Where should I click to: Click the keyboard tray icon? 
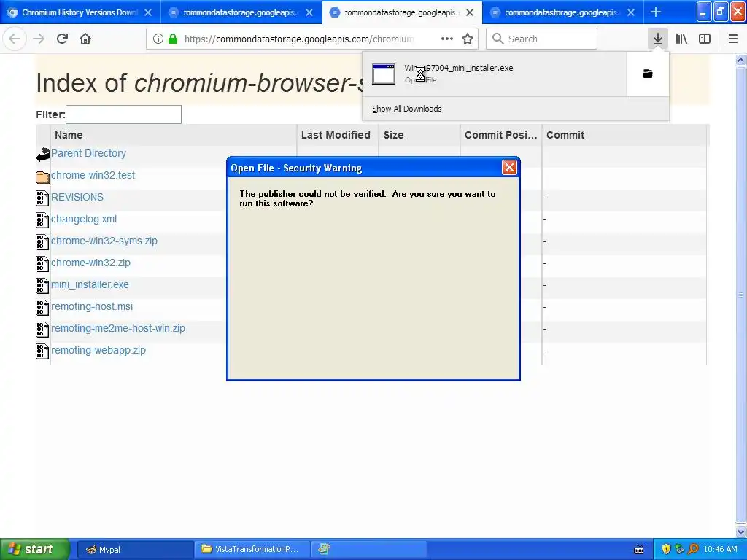639,550
